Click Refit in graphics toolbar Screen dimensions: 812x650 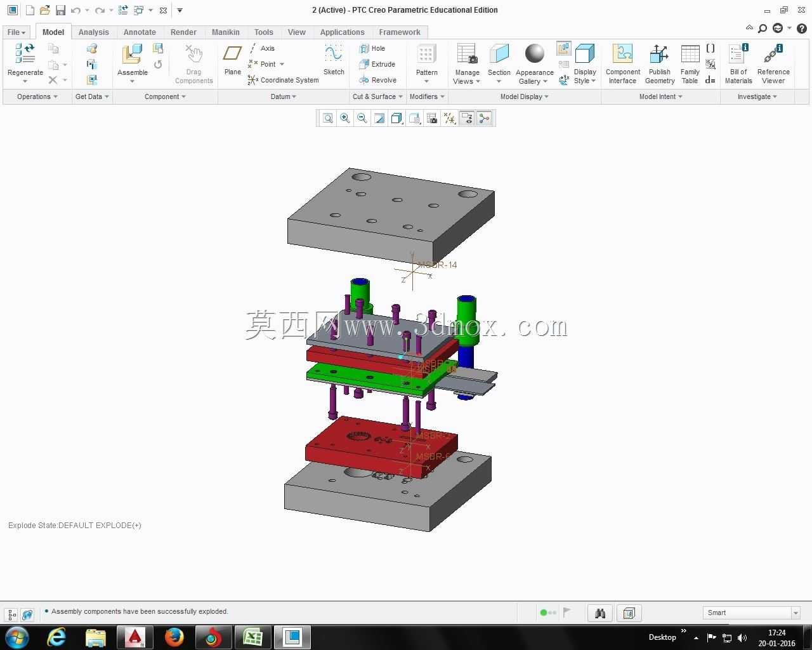328,118
